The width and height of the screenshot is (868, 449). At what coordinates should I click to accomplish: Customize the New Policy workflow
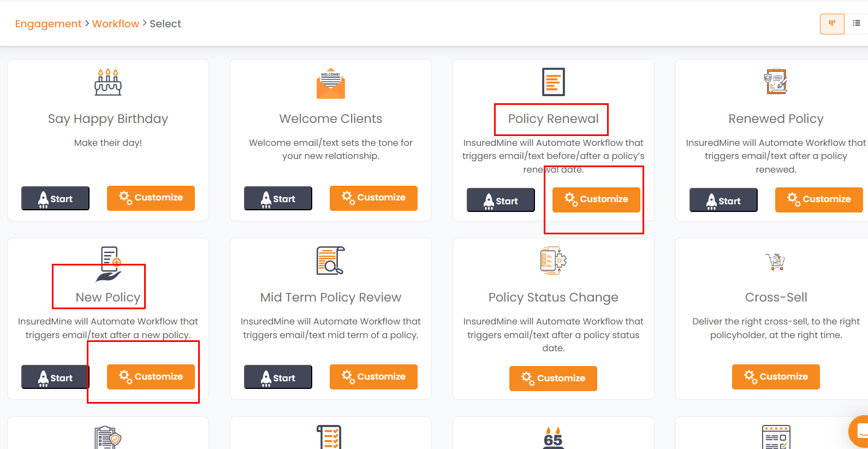pos(151,377)
